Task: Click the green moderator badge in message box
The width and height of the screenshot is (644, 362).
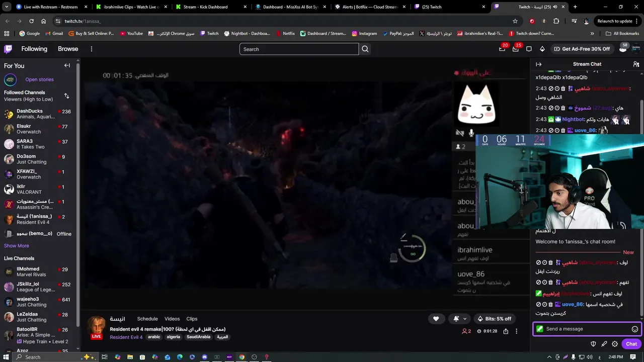Action: 540,329
